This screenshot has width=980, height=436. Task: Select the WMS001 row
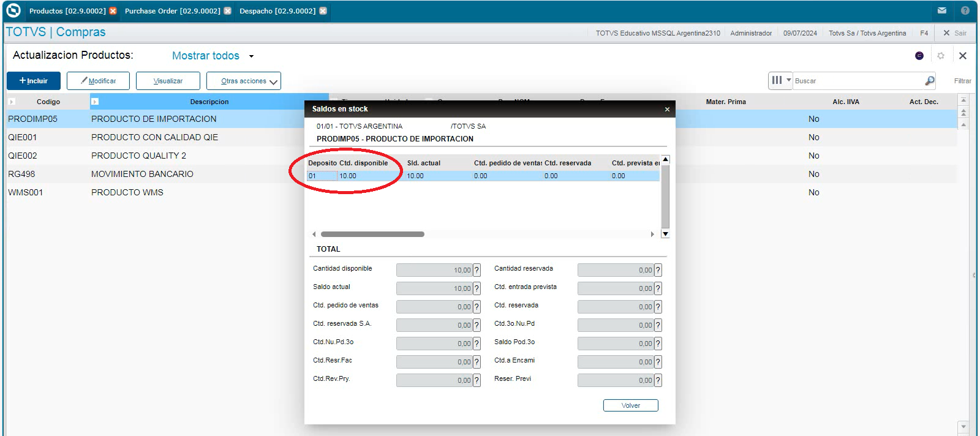click(x=156, y=192)
